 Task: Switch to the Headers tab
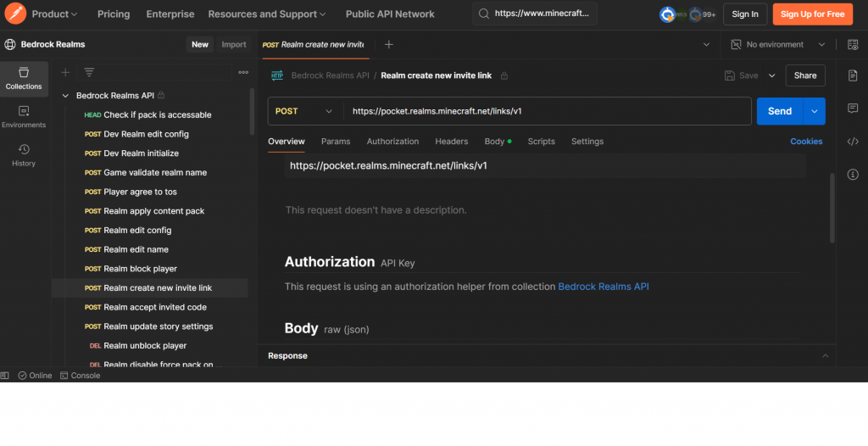(451, 142)
